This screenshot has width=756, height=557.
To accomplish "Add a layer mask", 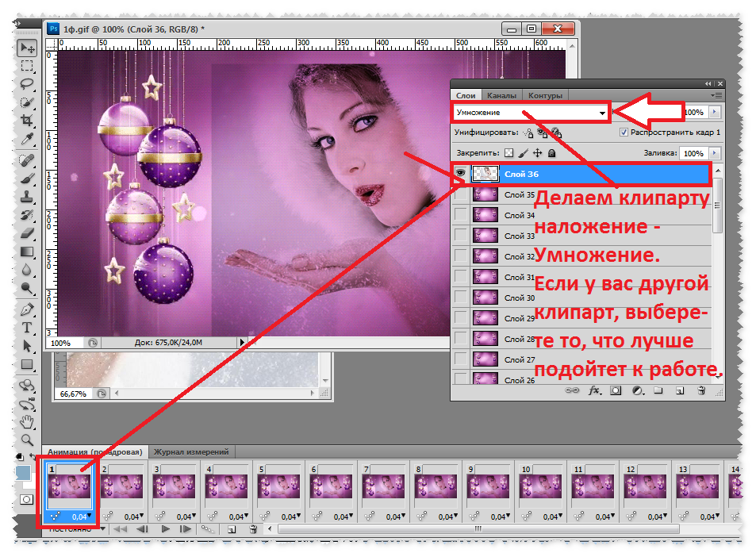I will click(x=616, y=390).
